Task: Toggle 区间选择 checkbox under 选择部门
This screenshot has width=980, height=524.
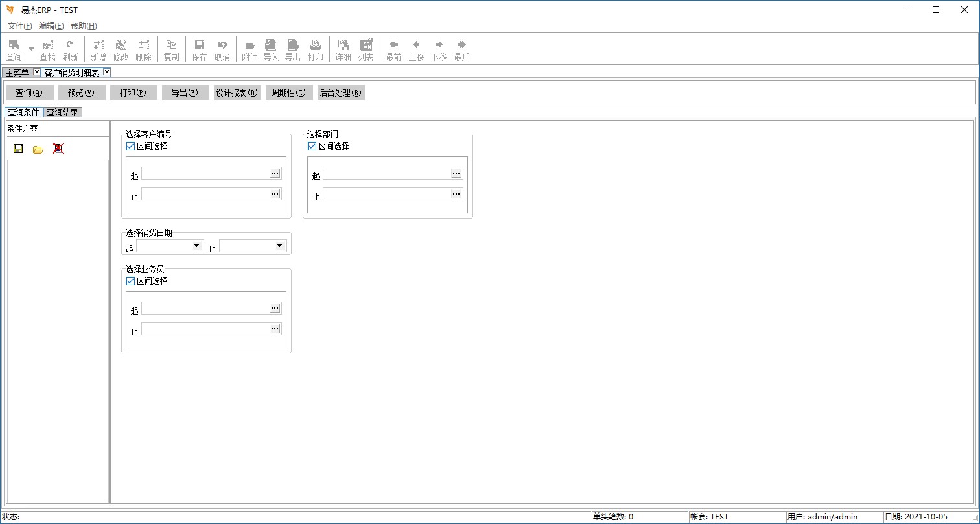Action: pos(312,147)
